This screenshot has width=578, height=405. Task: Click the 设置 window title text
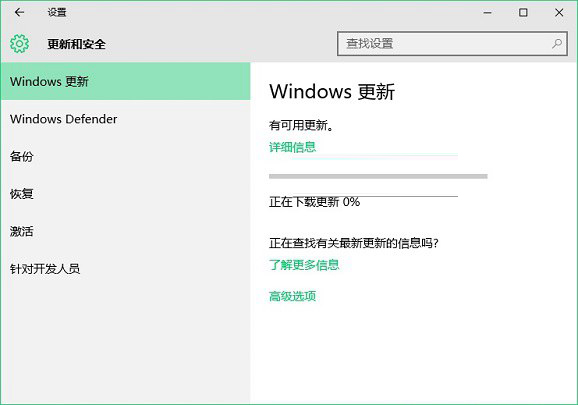pyautogui.click(x=57, y=13)
